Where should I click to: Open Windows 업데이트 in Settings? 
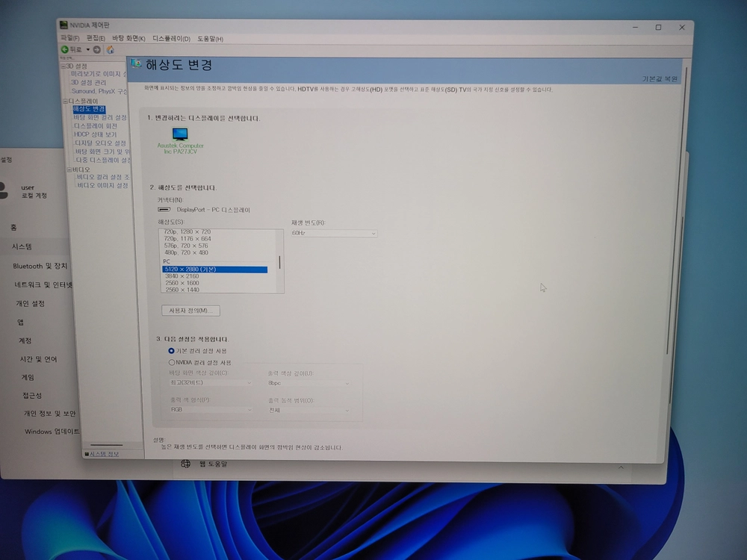(52, 432)
